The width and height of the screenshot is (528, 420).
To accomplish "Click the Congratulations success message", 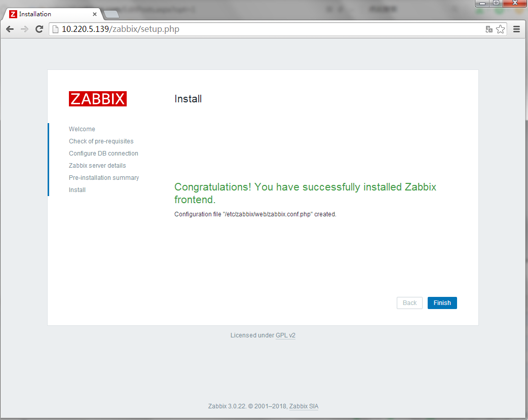I will point(305,193).
